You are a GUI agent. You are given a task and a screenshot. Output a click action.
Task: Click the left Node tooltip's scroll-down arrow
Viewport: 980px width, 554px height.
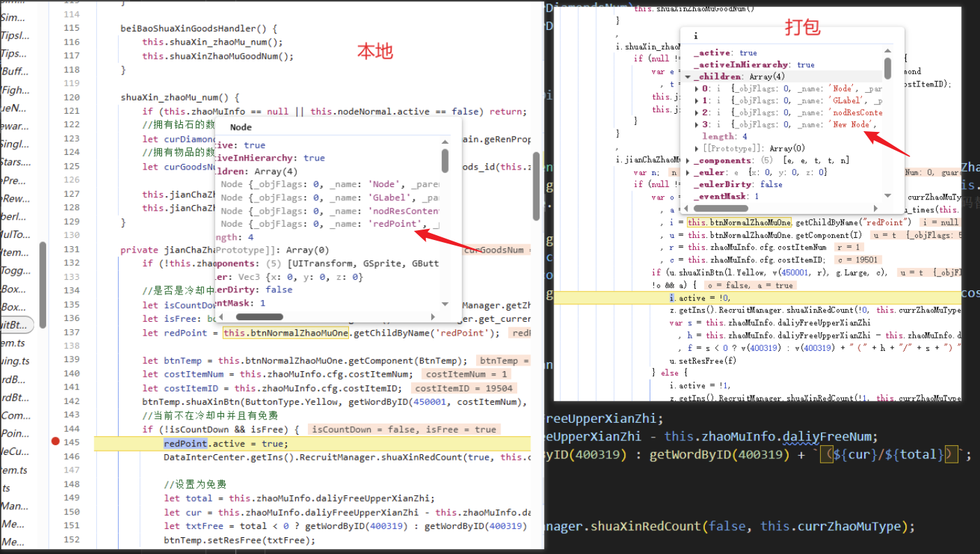point(445,304)
